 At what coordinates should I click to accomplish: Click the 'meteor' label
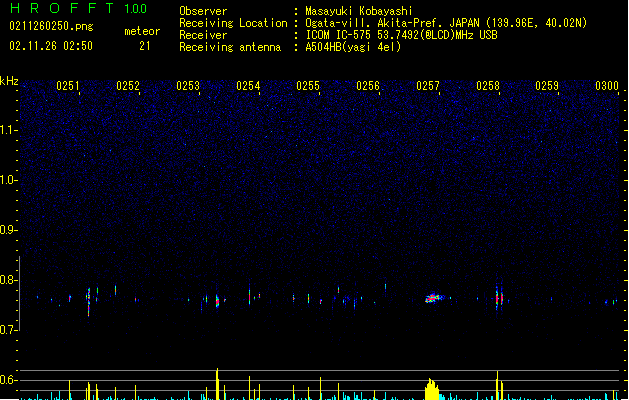pyautogui.click(x=142, y=31)
